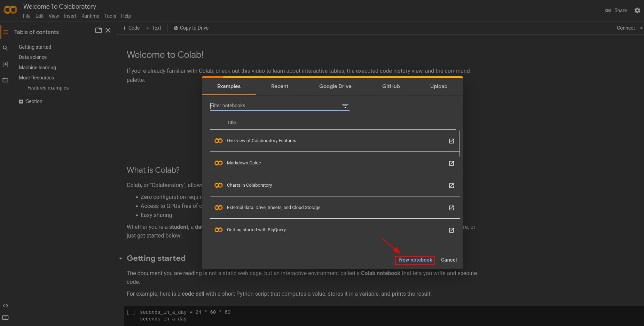
Task: Click the filter icon in notebooks search
Action: 345,106
